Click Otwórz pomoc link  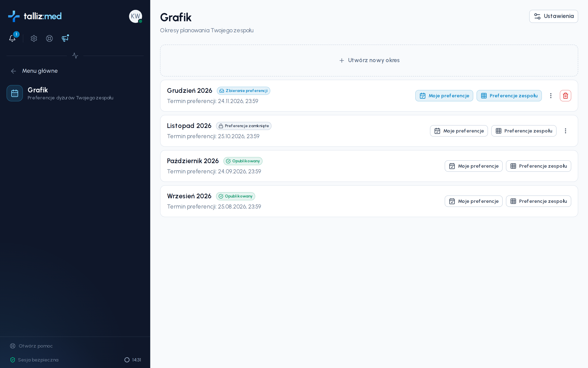[x=31, y=346]
